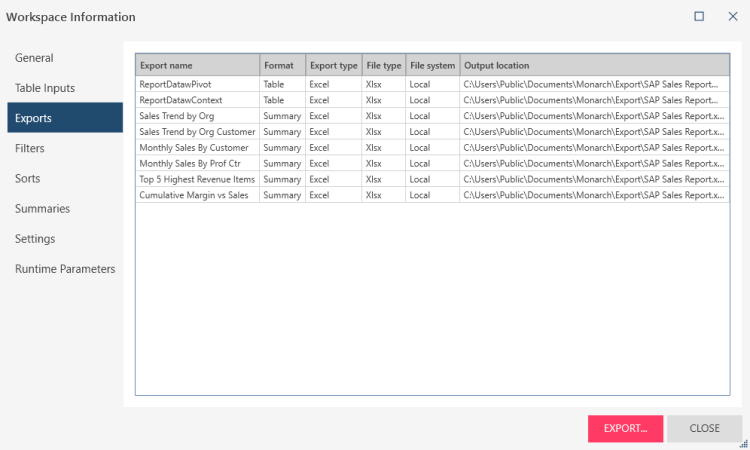Screen dimensions: 750x450
Task: Select the Exports section
Action: click(x=65, y=118)
